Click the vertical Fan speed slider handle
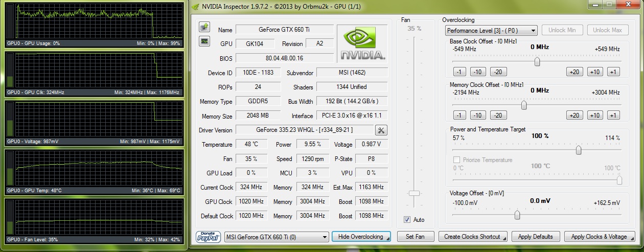 (414, 193)
